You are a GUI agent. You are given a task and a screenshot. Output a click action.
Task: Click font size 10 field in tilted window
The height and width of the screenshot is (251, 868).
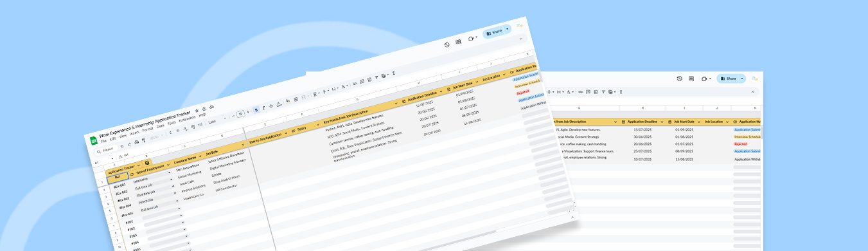[x=241, y=113]
